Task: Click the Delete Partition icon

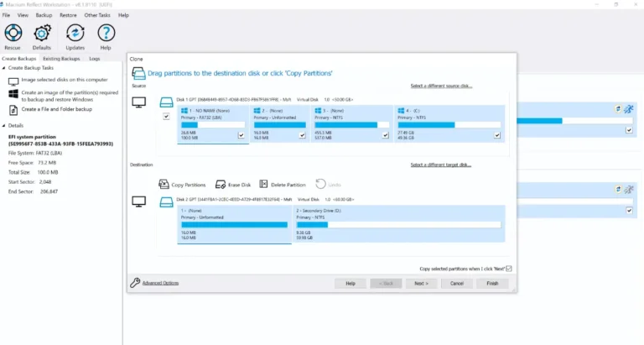Action: (x=263, y=184)
